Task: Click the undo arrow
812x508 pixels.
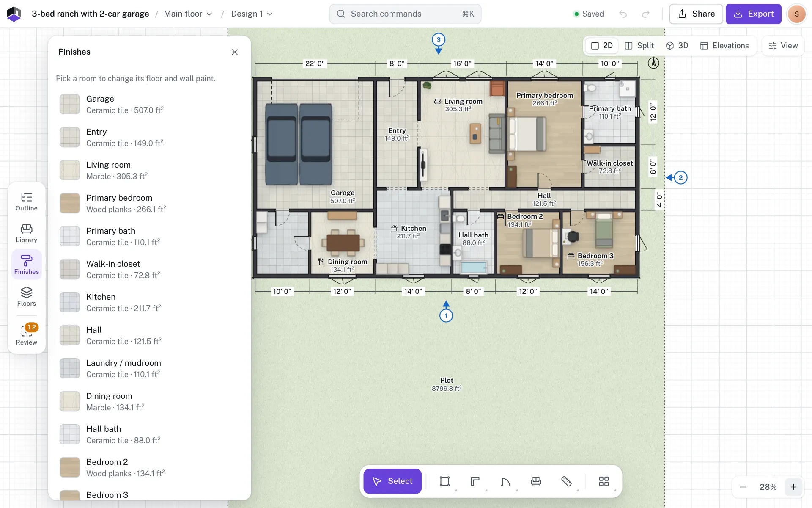Action: (623, 14)
